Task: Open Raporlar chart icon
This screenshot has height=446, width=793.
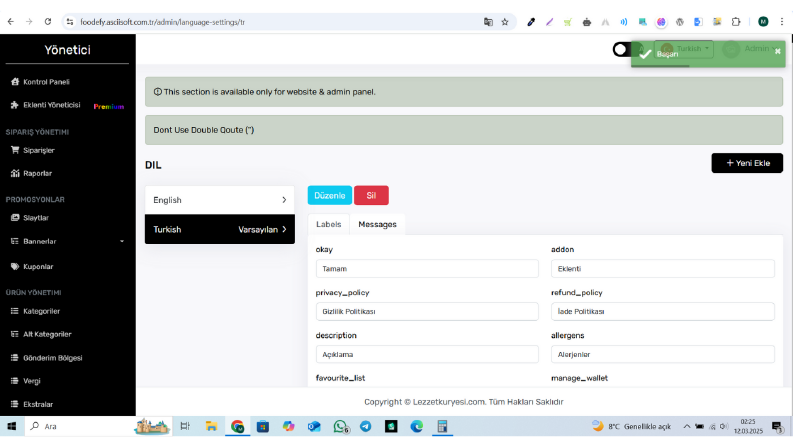Action: [x=15, y=173]
